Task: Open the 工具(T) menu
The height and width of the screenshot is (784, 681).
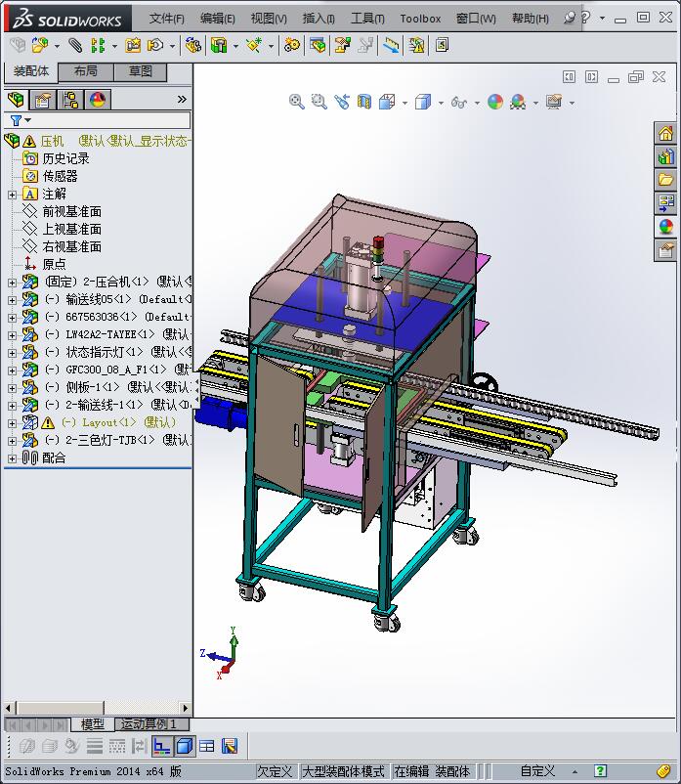Action: click(367, 19)
